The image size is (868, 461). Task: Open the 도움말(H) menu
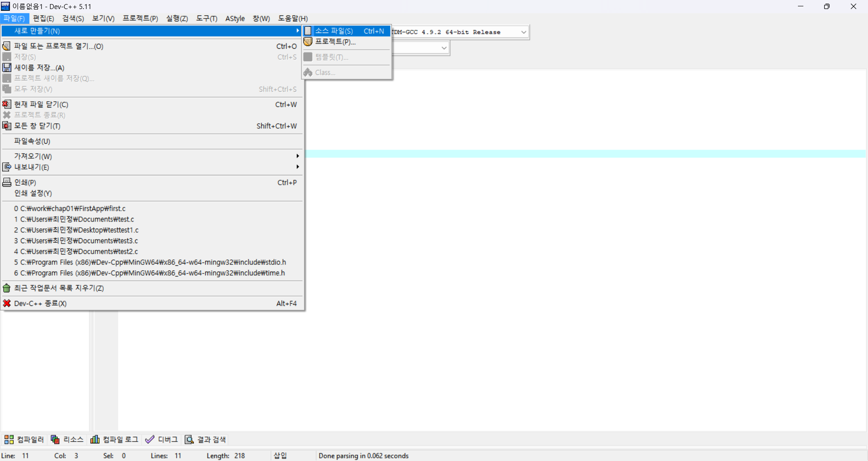292,19
